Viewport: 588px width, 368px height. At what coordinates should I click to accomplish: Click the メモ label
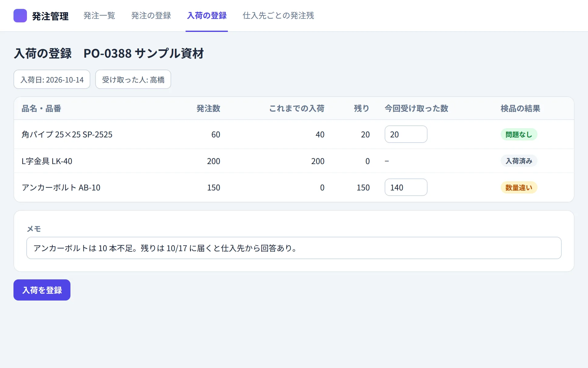(34, 229)
